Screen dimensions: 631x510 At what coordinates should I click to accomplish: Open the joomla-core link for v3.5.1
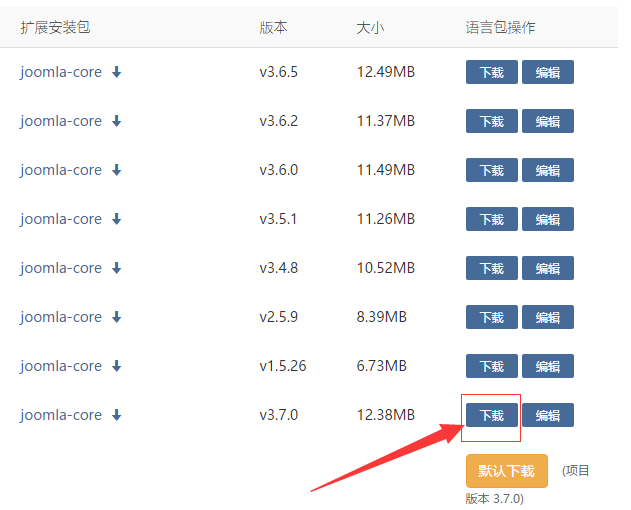(x=61, y=219)
